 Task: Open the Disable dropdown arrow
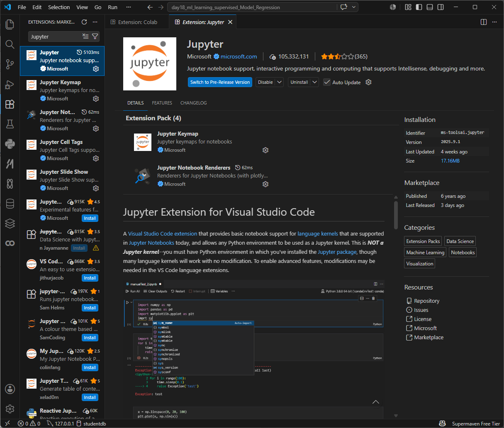pyautogui.click(x=280, y=82)
